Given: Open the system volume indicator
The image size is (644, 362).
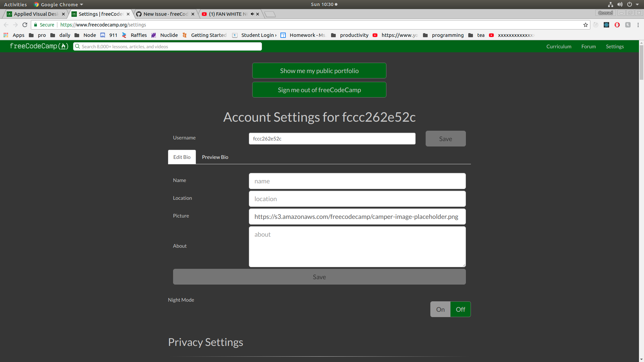Looking at the screenshot, I should (620, 4).
